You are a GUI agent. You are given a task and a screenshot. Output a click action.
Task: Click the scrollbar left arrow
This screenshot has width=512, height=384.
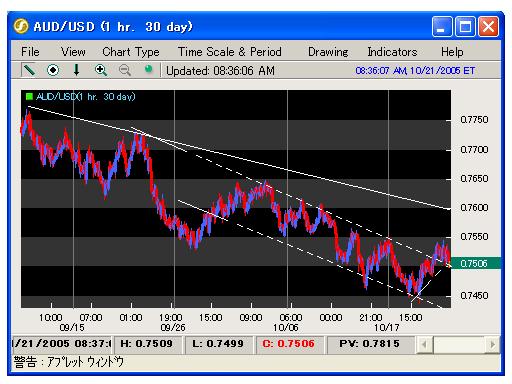tap(424, 344)
